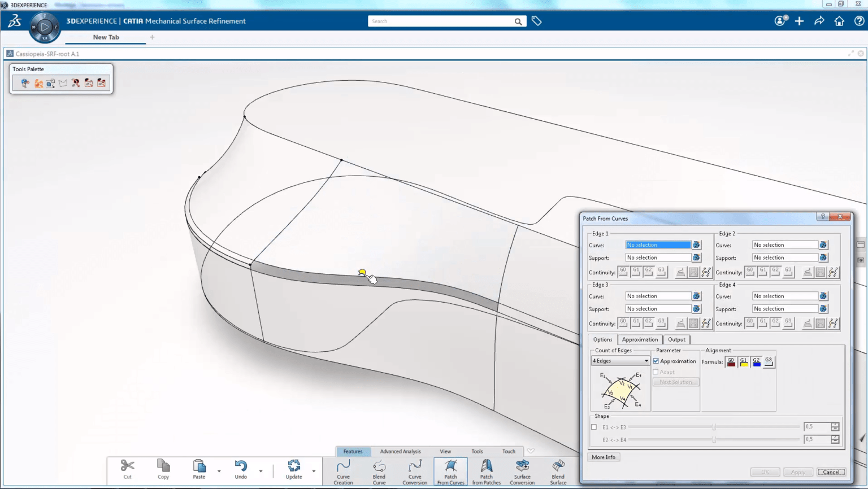The width and height of the screenshot is (868, 489).
Task: Click the Paste clipboard icon
Action: click(199, 466)
